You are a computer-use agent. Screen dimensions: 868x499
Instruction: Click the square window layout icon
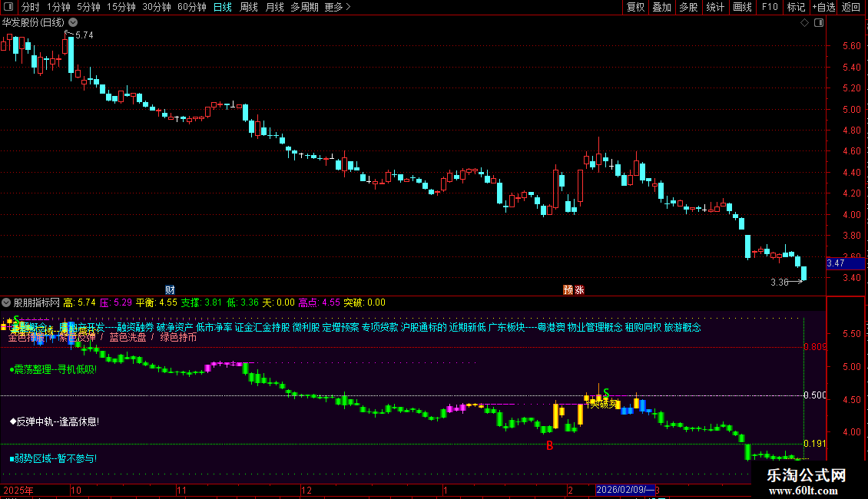[x=819, y=23]
